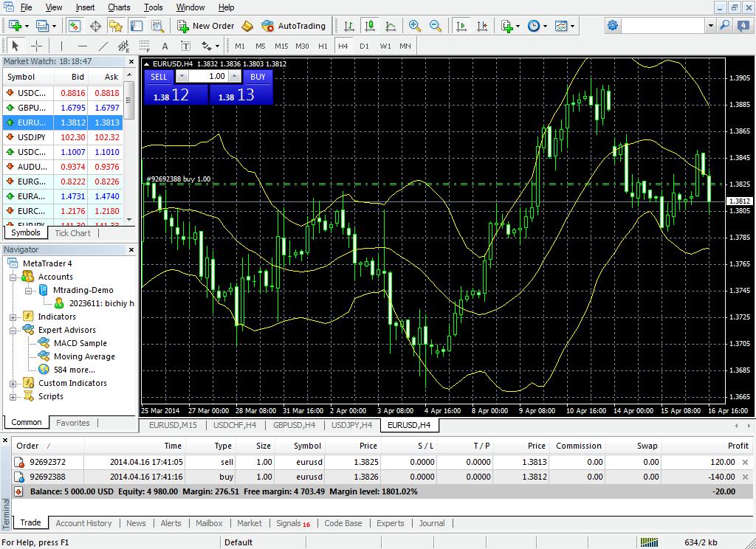
Task: Select the Text 'A' tool
Action: pyautogui.click(x=165, y=46)
